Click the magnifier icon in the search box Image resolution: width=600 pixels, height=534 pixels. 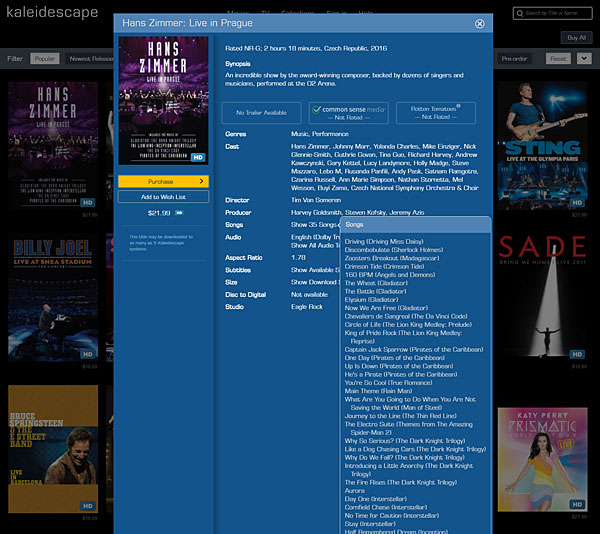[x=520, y=13]
